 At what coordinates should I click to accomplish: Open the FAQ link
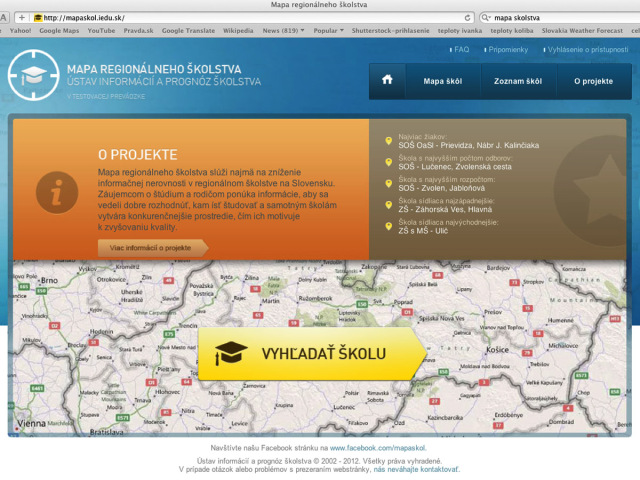click(x=462, y=49)
